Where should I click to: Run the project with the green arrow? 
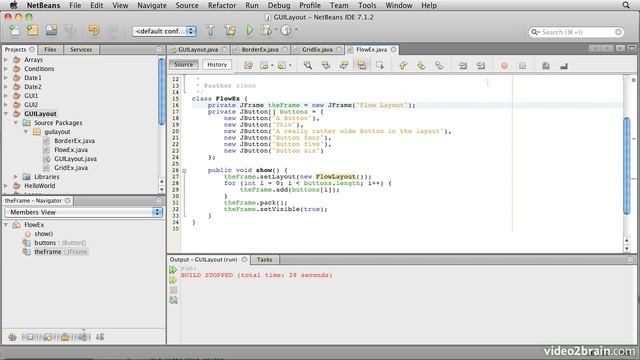250,31
